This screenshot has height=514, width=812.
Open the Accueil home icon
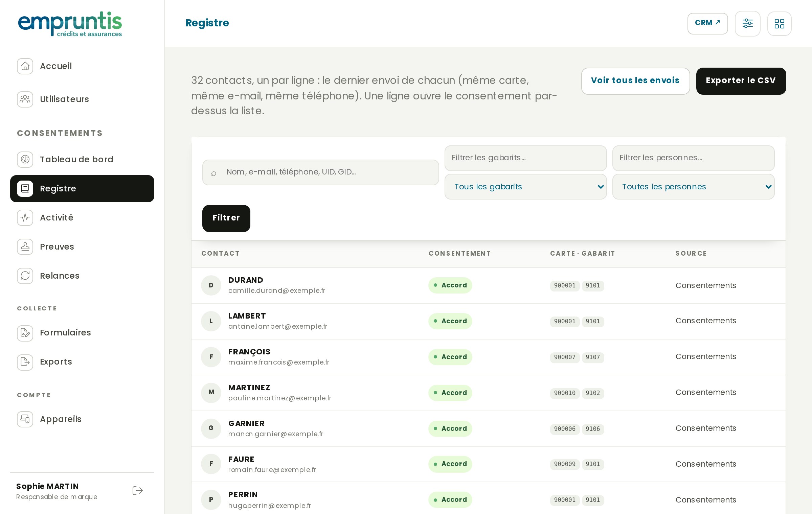pos(25,66)
